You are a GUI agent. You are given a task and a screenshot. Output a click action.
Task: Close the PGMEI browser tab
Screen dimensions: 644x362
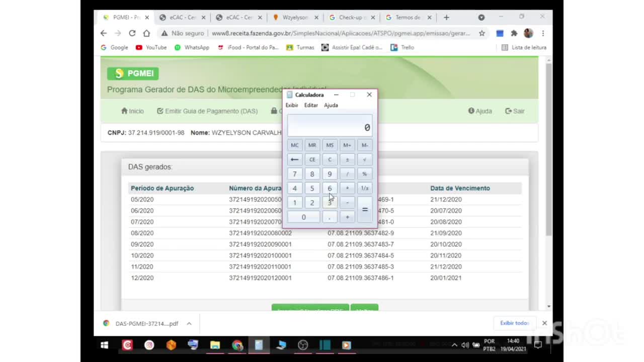(147, 17)
